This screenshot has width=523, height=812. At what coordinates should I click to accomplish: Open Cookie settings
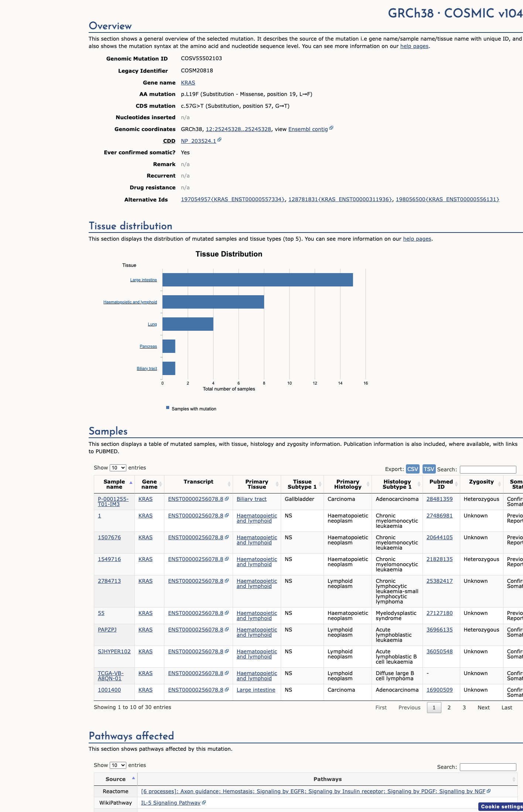point(501,807)
